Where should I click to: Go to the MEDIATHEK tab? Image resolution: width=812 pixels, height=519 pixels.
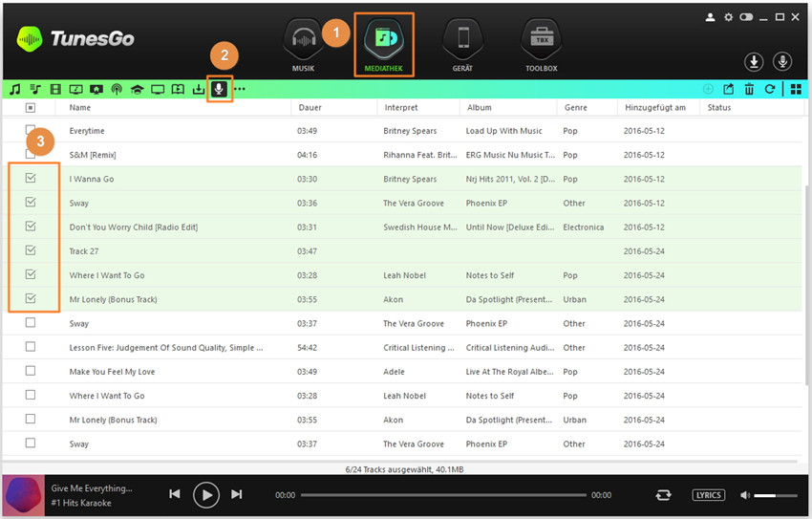[383, 46]
